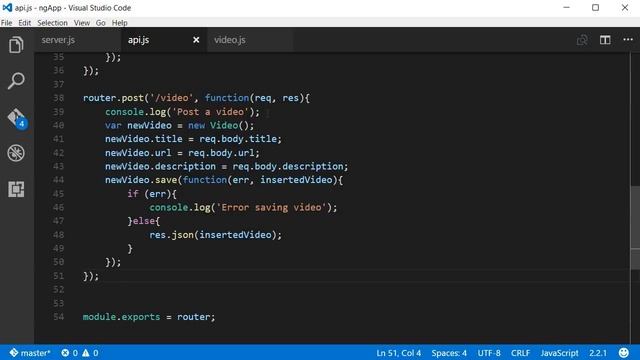640x360 pixels.
Task: Open the more actions ellipsis menu
Action: point(628,40)
